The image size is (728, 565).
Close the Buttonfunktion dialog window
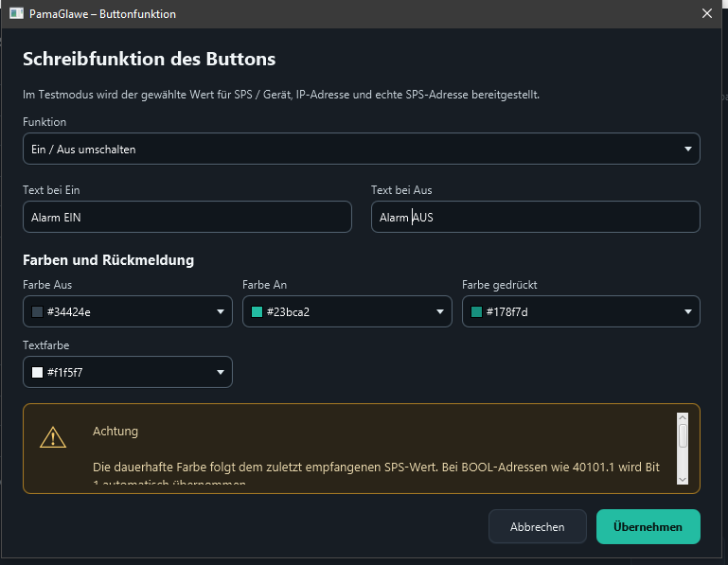706,13
